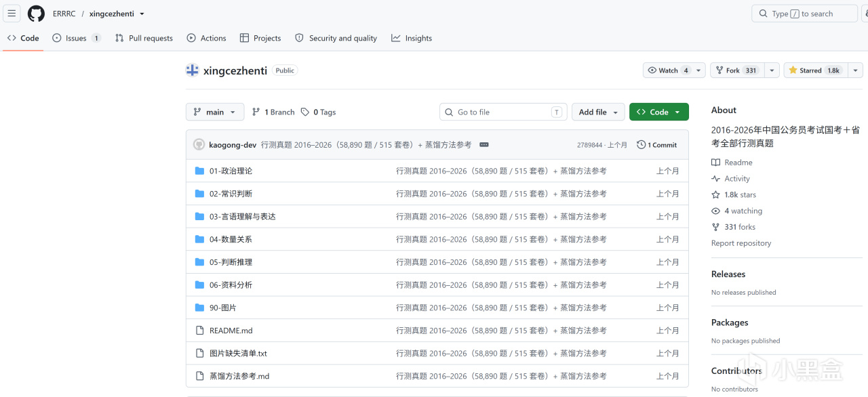Screen dimensions: 868x397
Task: Open the 1 Commit history link
Action: (x=657, y=145)
